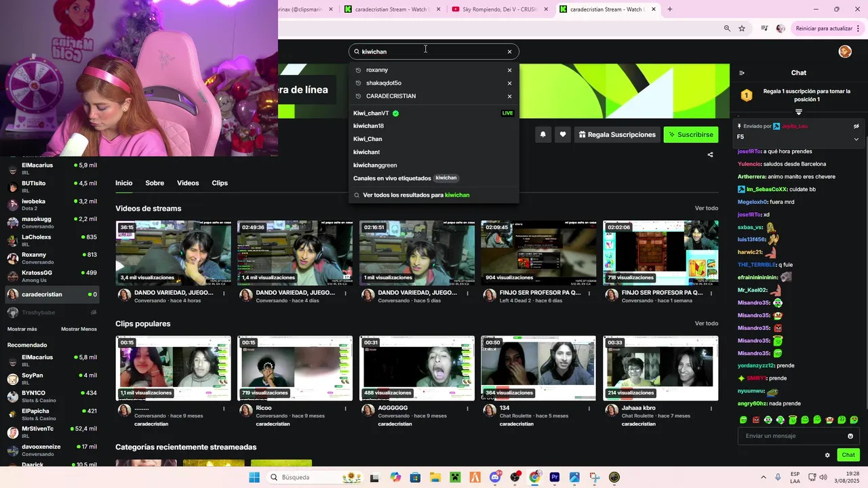Viewport: 868px width, 488px height.
Task: Hide the pinned message eye icon
Action: click(856, 126)
